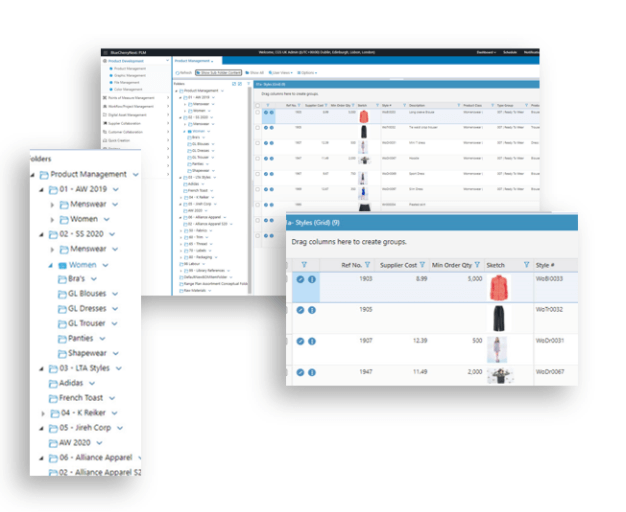Click Refresh icon in main toolbar
The image size is (626, 512).
(x=178, y=73)
